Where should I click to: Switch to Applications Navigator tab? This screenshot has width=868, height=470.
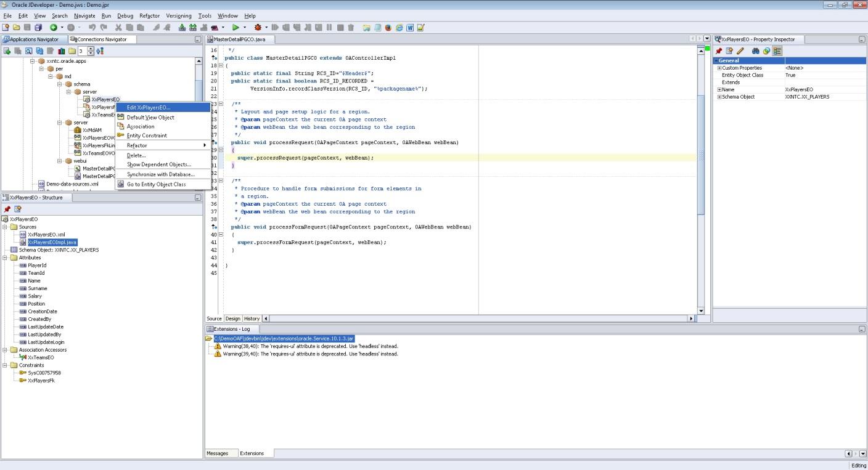coord(34,39)
